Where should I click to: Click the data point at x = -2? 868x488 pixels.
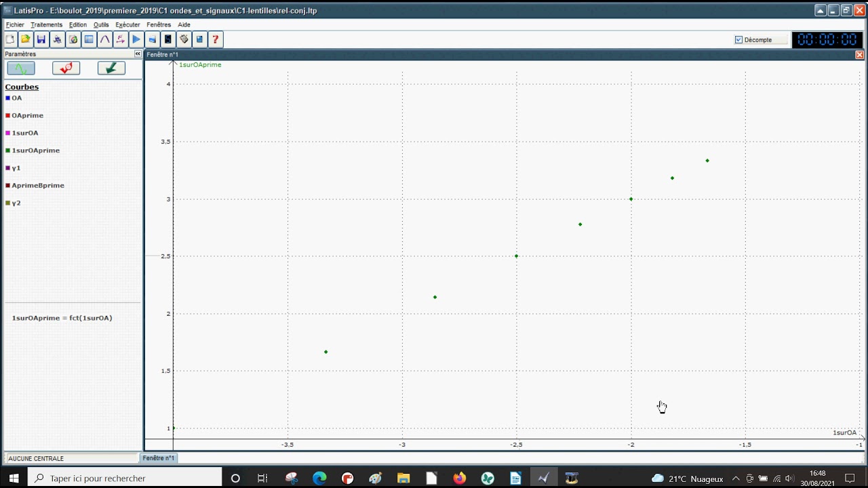(x=631, y=199)
